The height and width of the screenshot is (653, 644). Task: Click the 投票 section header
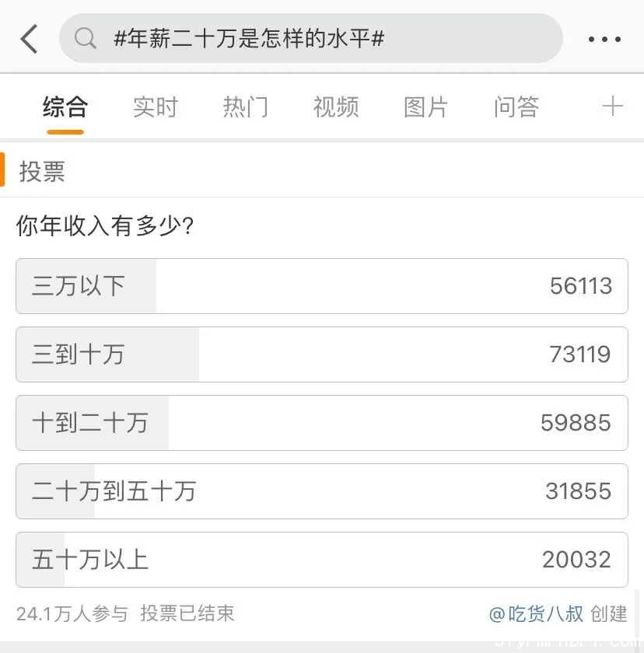pyautogui.click(x=42, y=172)
